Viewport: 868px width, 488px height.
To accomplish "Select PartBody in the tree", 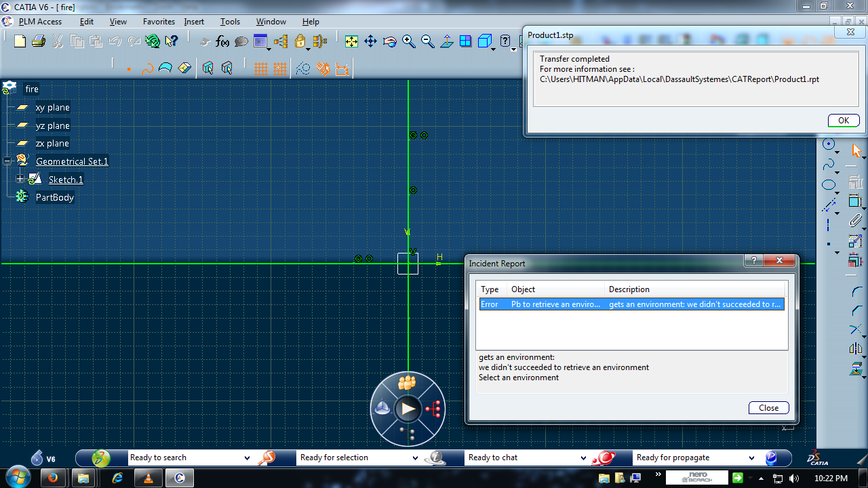I will coord(54,198).
